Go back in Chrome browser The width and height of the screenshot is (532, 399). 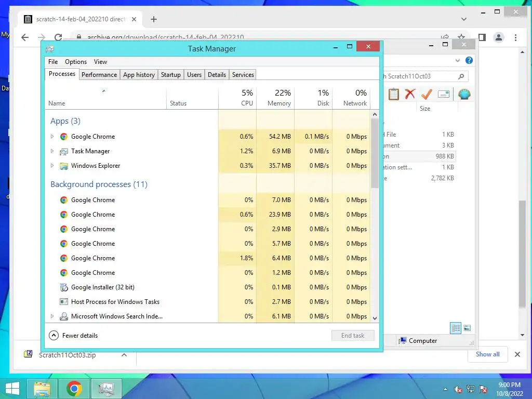click(x=25, y=37)
